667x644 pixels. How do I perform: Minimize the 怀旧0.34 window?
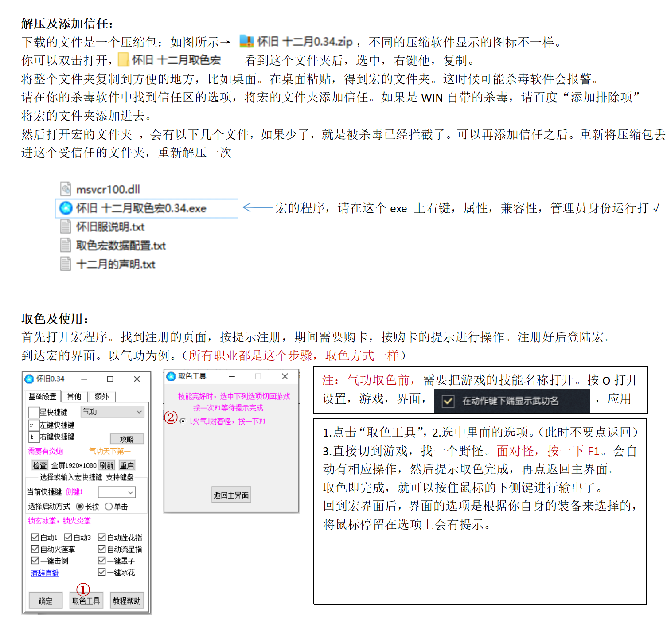click(x=84, y=379)
